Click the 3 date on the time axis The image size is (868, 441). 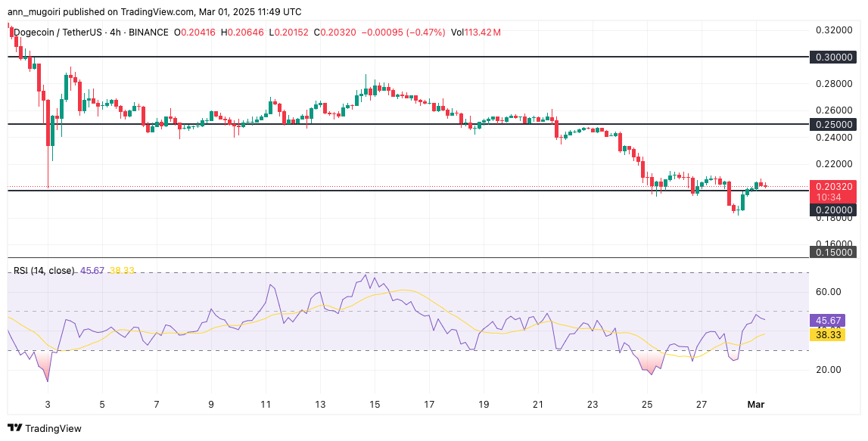coord(48,404)
